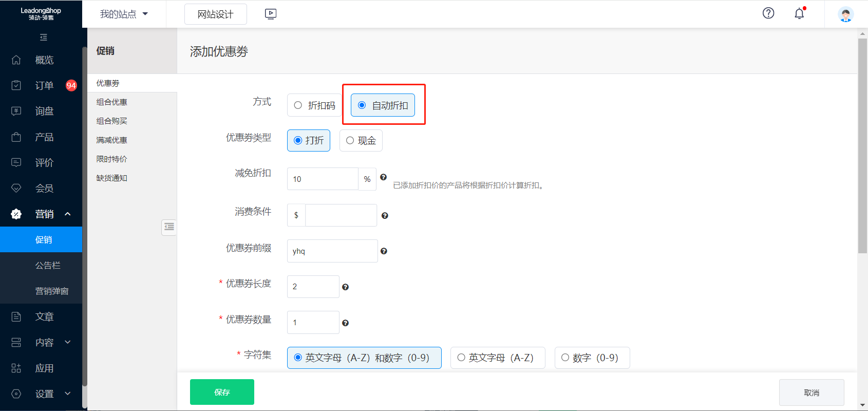Open the 我的站点 dropdown
The image size is (868, 411).
click(x=124, y=14)
